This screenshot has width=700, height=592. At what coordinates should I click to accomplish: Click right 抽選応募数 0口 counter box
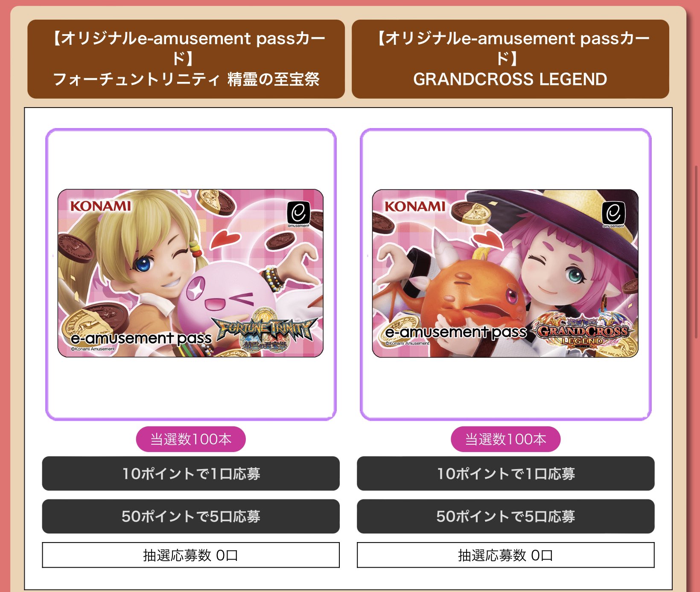point(505,555)
